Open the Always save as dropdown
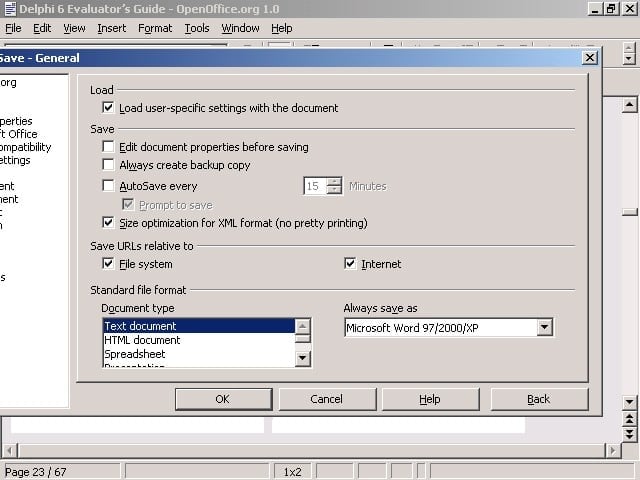Viewport: 640px width, 480px height. tap(544, 327)
